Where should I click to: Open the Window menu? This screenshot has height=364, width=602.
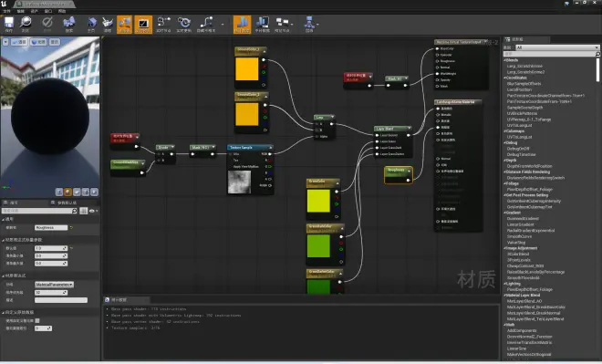[48, 11]
